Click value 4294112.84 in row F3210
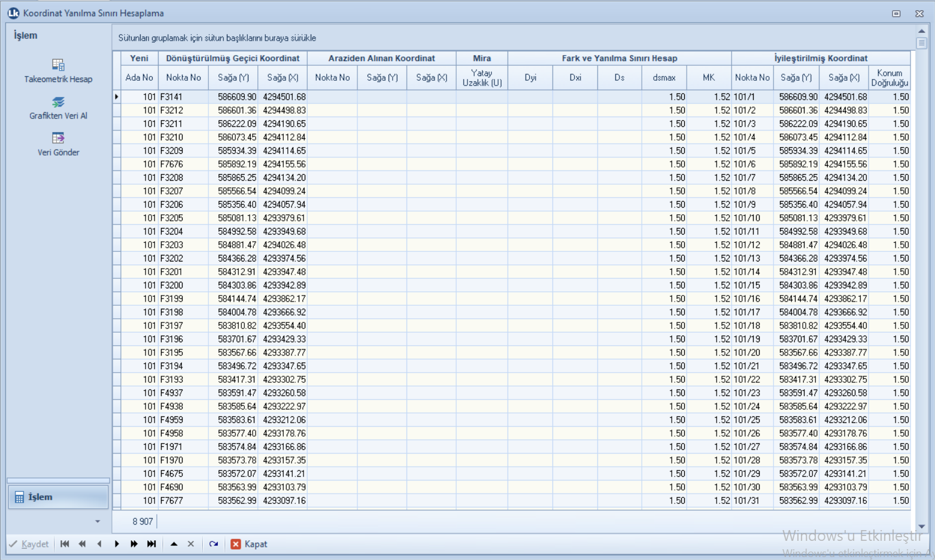 coord(283,137)
